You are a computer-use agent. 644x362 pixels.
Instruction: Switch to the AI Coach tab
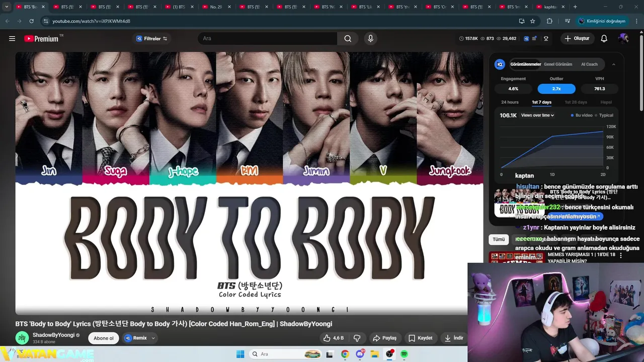pos(589,64)
